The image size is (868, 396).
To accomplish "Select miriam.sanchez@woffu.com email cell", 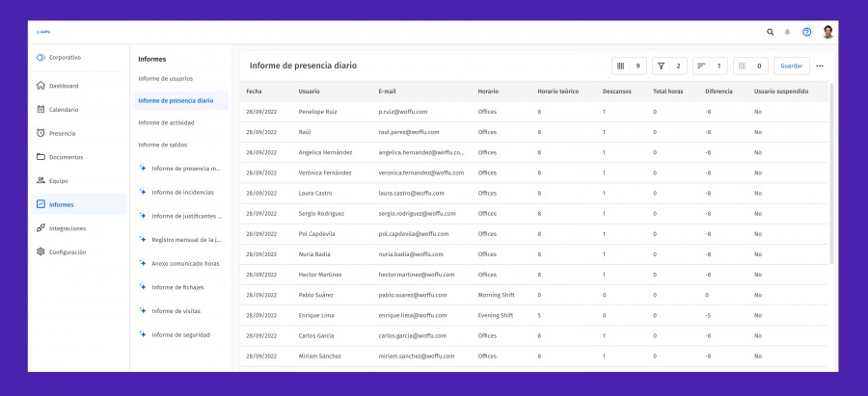I will (x=417, y=356).
